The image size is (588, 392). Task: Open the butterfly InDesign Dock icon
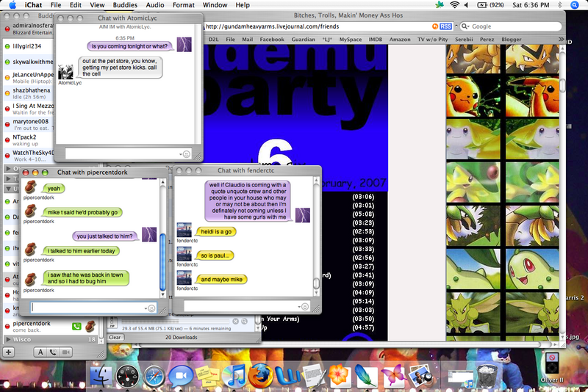pyautogui.click(x=393, y=376)
